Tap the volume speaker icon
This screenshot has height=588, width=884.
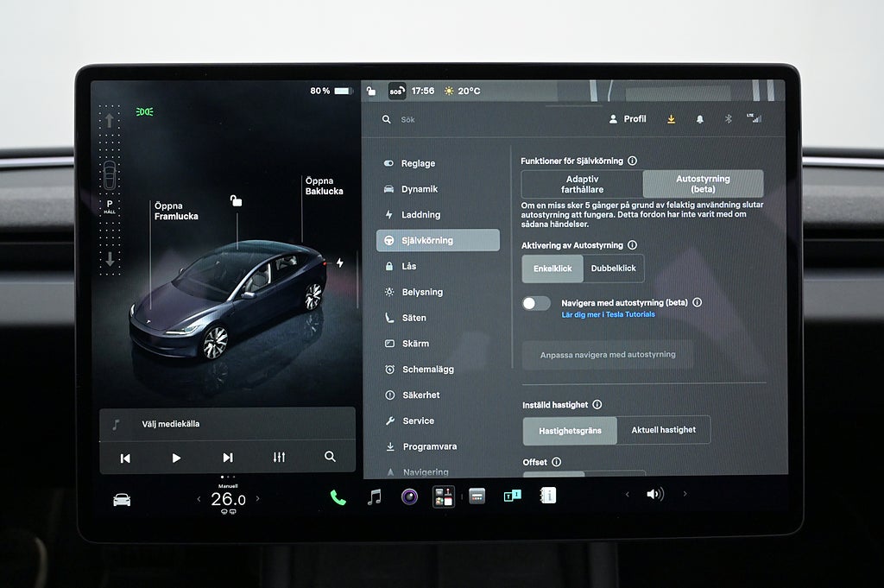654,495
